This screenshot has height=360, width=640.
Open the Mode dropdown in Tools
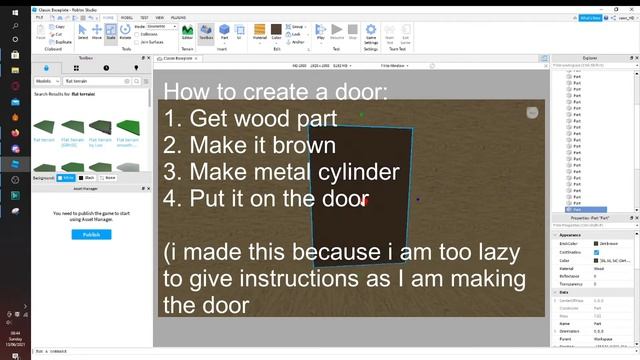162,27
